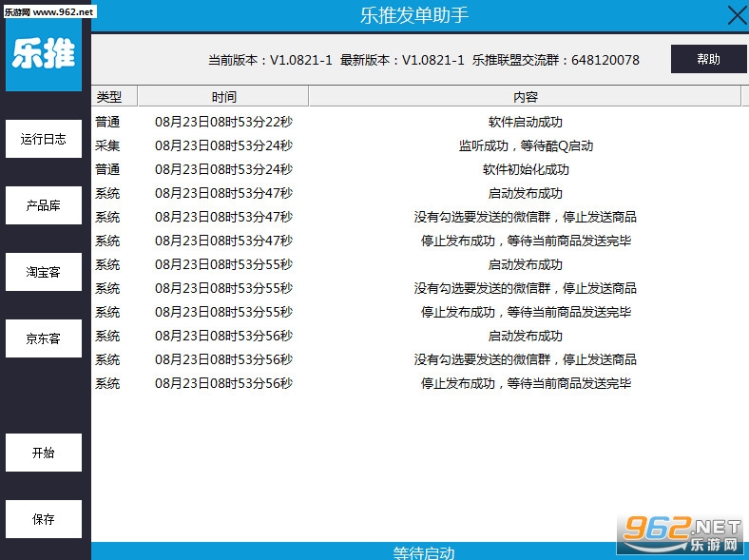Click the 乐推 logo icon
This screenshot has height=560, width=749.
tap(44, 53)
